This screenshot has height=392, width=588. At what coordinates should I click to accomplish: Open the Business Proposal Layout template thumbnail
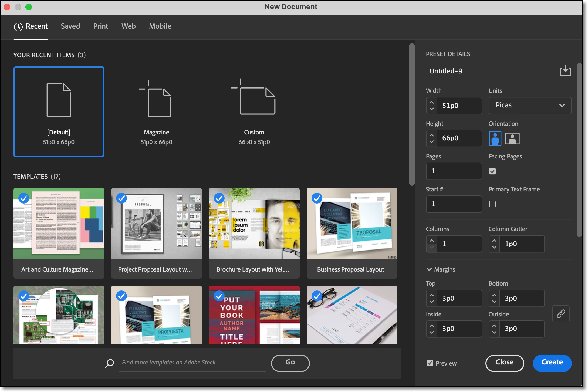tap(352, 224)
